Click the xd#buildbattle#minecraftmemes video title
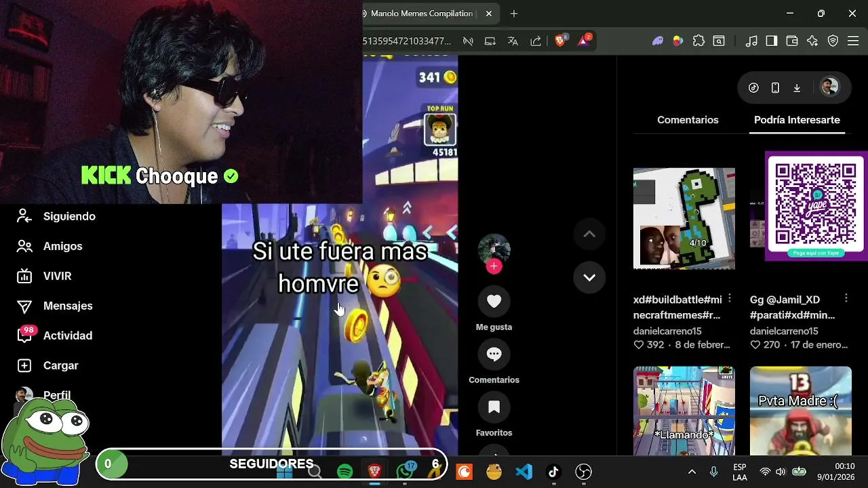 (677, 307)
